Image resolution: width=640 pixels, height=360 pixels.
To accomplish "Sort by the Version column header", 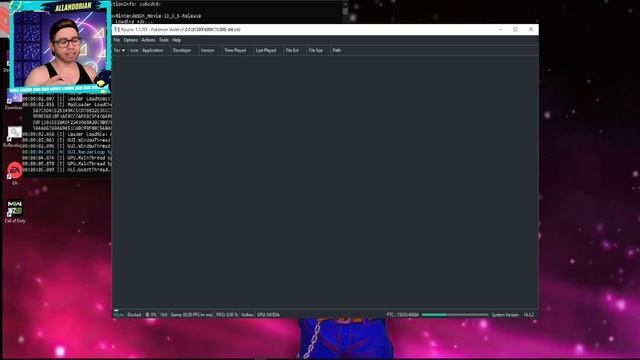I will (207, 50).
